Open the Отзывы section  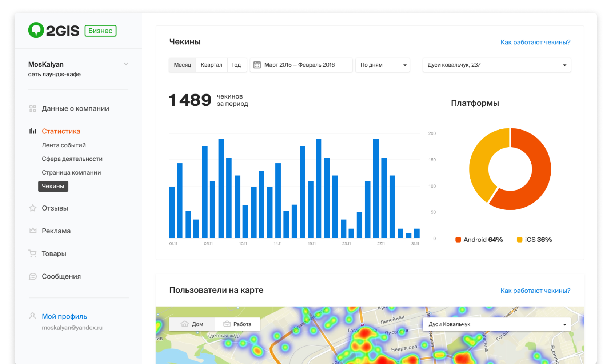55,208
